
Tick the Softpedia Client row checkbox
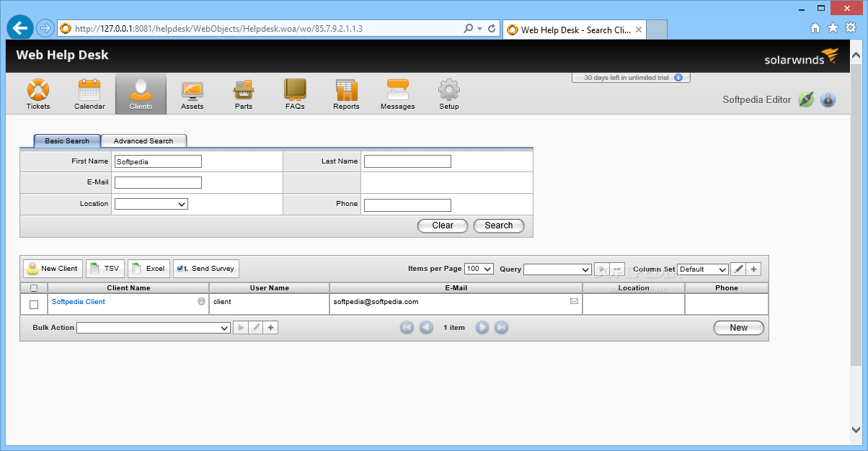tap(34, 305)
